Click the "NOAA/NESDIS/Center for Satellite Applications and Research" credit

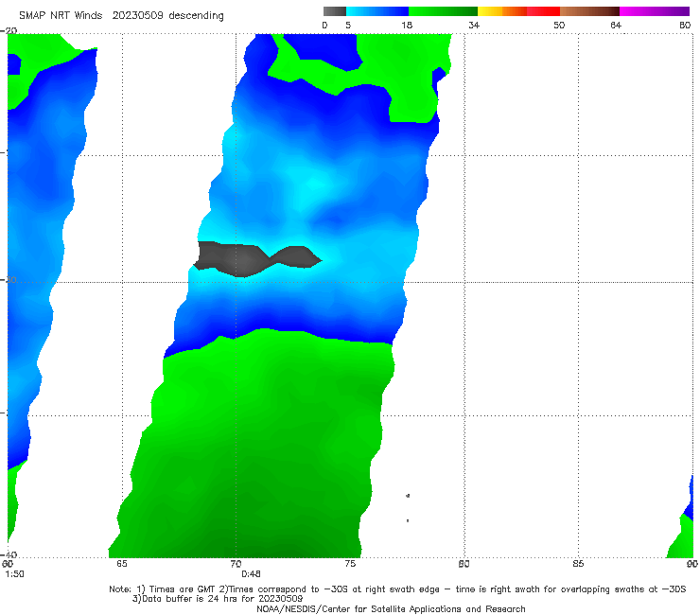[391, 608]
